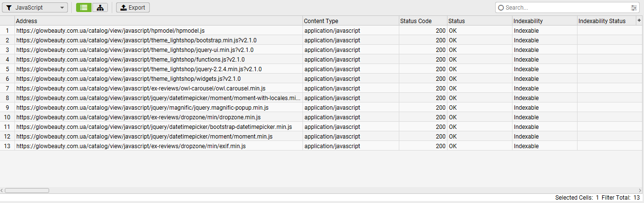Click the horizontal scrollbar thumb
Image resolution: width=644 pixels, height=203 pixels.
(x=27, y=190)
